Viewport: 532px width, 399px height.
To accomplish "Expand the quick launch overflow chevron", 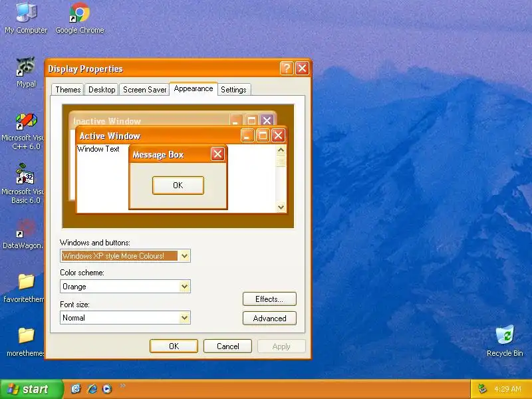I will pos(122,386).
